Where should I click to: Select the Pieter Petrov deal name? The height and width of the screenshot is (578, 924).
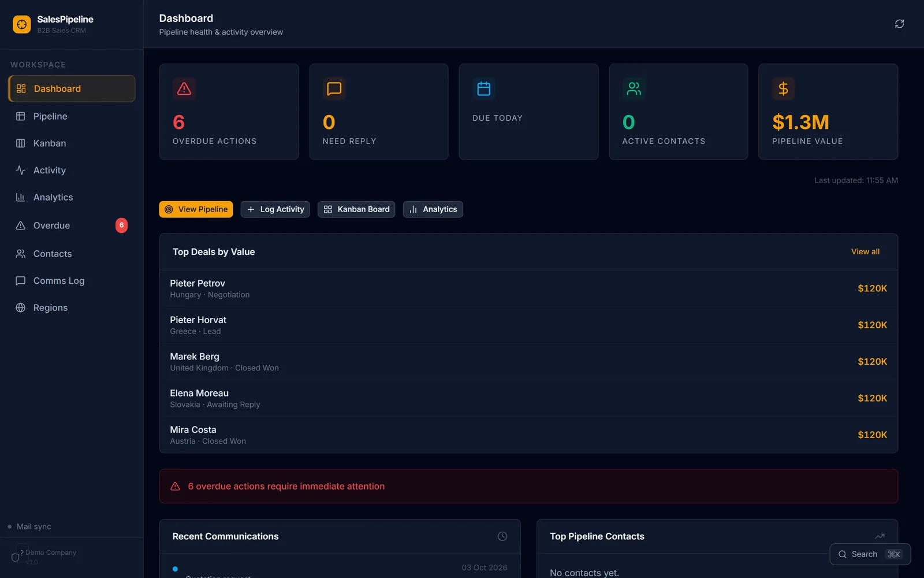point(198,283)
